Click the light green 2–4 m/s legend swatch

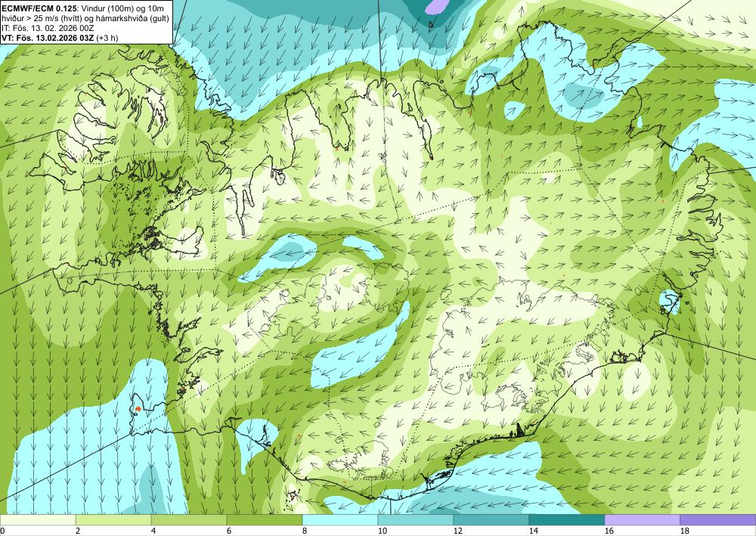point(113,519)
